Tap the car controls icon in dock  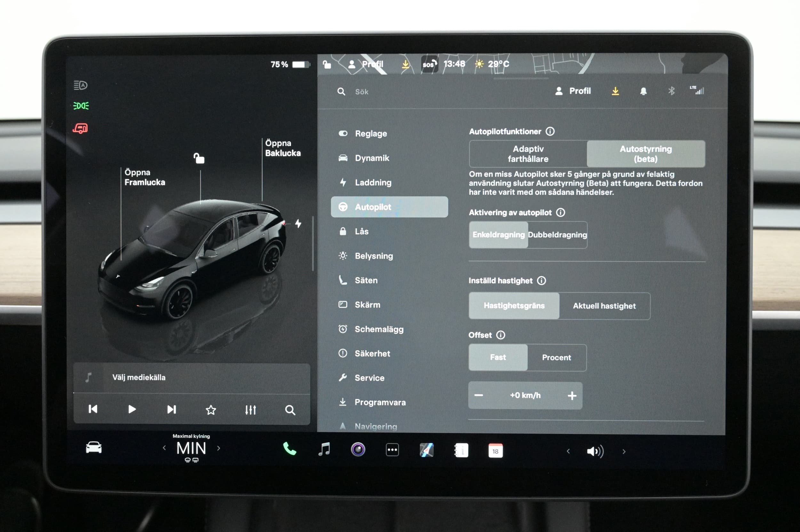(x=94, y=448)
